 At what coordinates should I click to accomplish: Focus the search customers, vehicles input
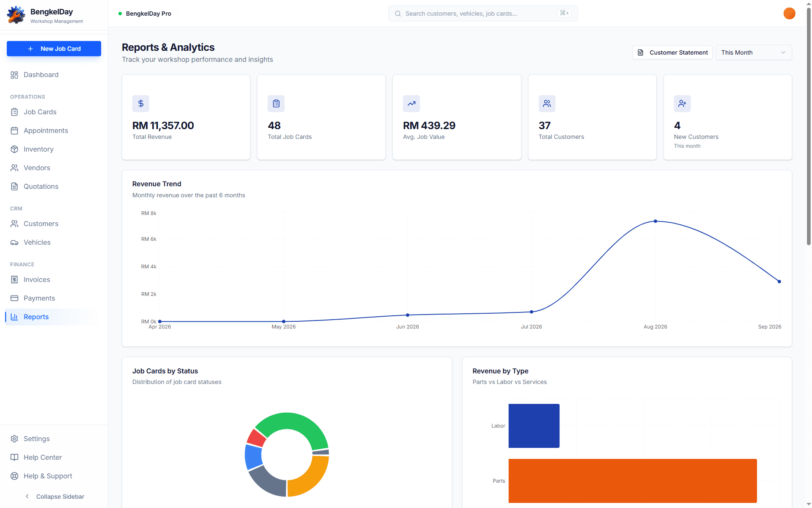coord(483,14)
